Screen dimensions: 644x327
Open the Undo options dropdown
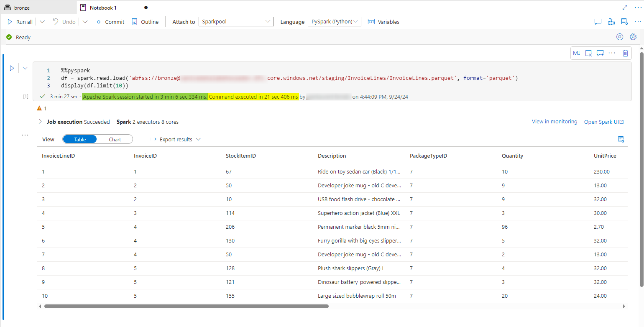pos(85,22)
